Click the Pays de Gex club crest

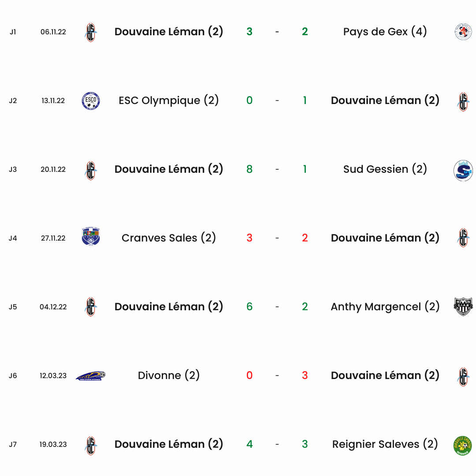[463, 32]
